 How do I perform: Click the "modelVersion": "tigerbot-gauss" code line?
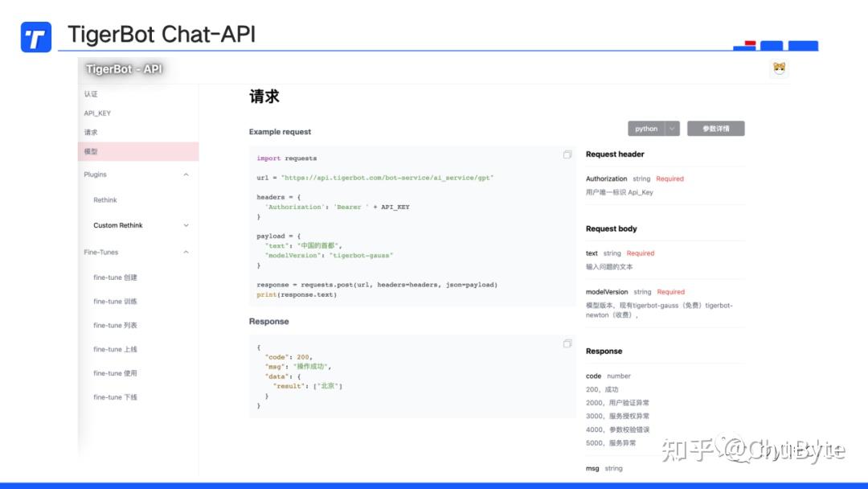[329, 255]
